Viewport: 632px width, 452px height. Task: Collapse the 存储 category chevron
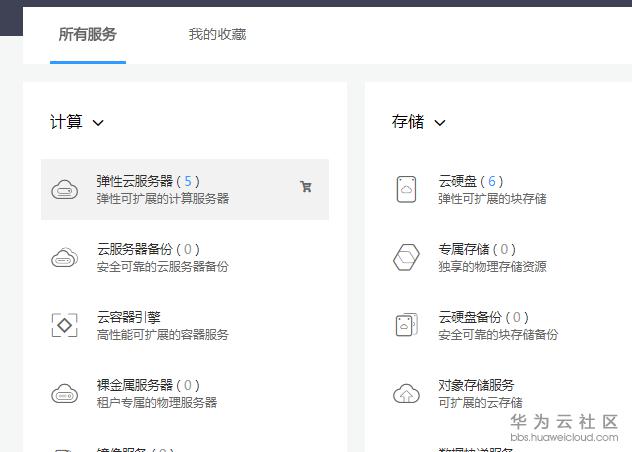(440, 123)
